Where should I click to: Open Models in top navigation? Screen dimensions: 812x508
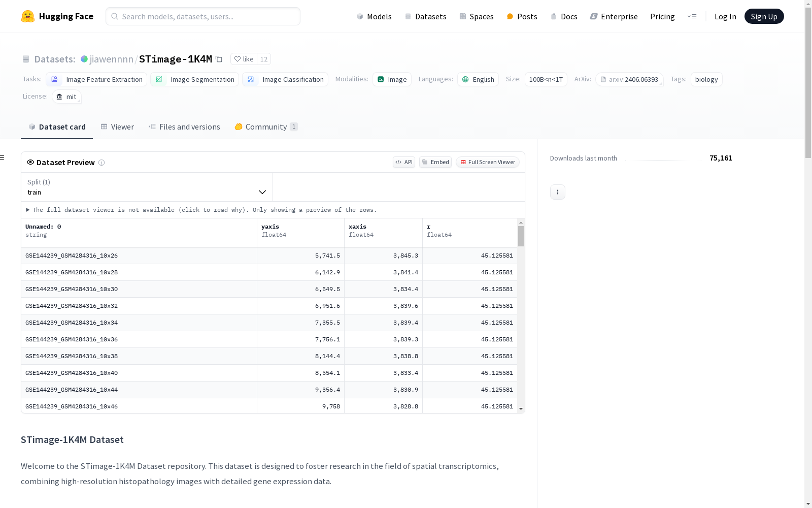pyautogui.click(x=374, y=16)
